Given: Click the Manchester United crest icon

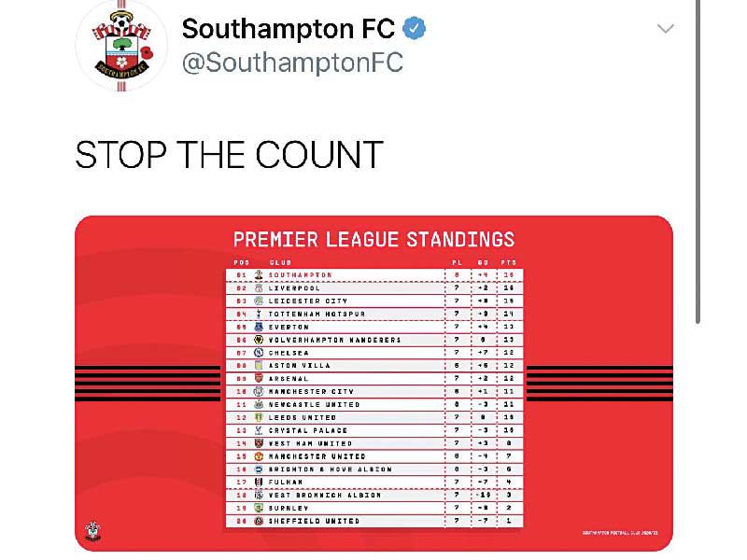Looking at the screenshot, I should (x=257, y=456).
